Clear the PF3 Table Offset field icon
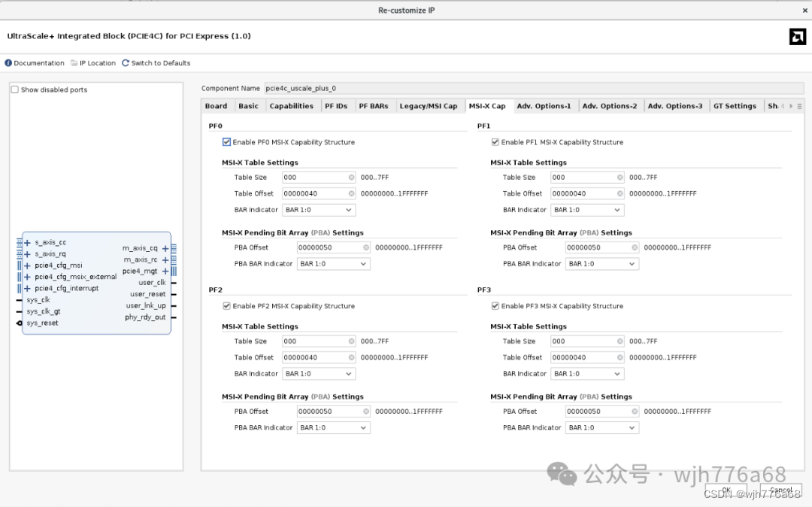Viewport: 812px width, 507px height. coord(620,357)
